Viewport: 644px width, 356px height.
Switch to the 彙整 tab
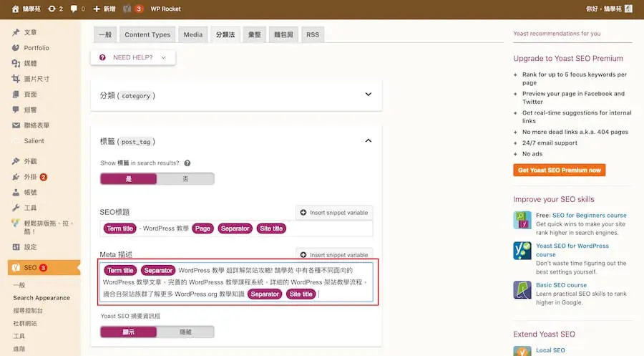[x=255, y=34]
